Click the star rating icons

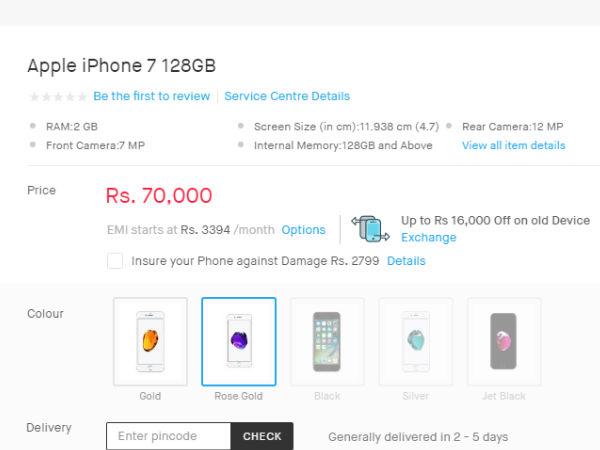click(58, 97)
